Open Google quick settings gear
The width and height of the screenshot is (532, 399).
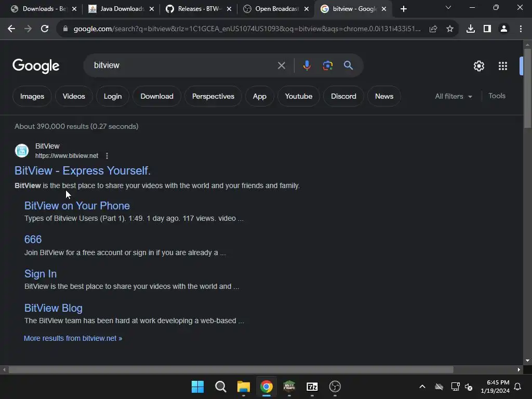(478, 66)
